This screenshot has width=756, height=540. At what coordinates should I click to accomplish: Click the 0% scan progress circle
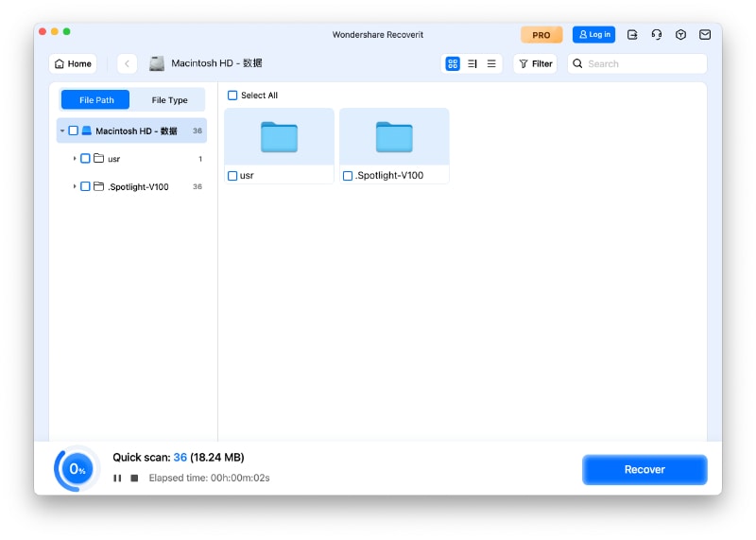(77, 468)
